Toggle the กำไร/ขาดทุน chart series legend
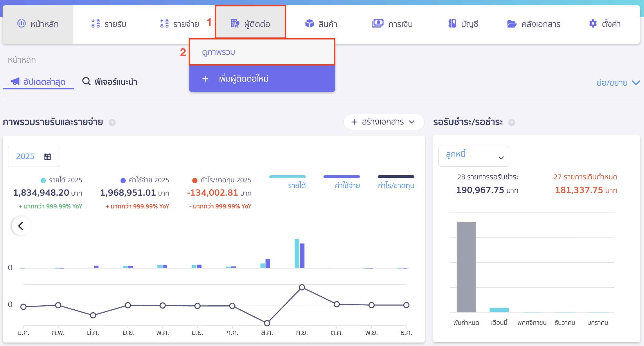The width and height of the screenshot is (644, 346). (x=396, y=185)
